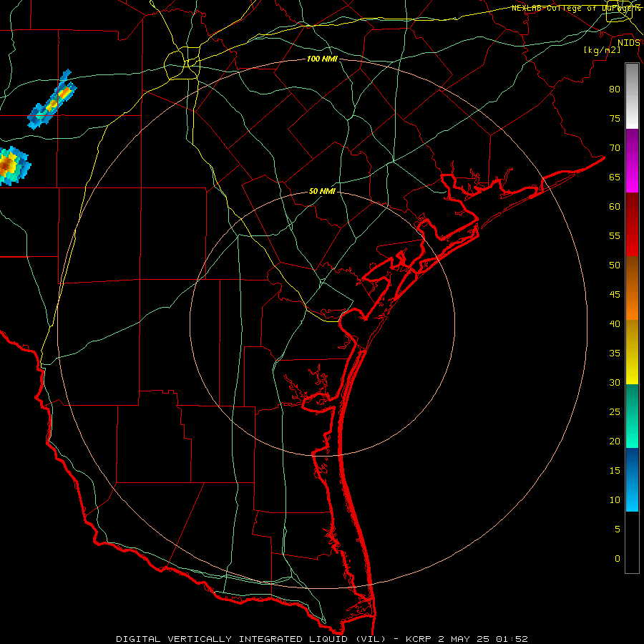Click the 75 value on the color scale
Viewport: 644px width, 644px height.
(x=615, y=118)
